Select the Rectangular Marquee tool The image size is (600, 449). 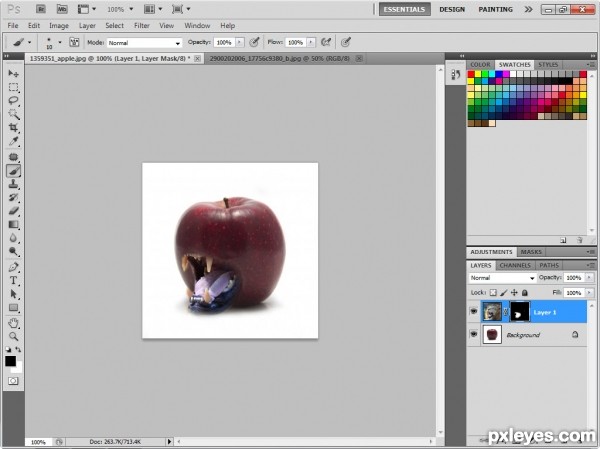(13, 87)
